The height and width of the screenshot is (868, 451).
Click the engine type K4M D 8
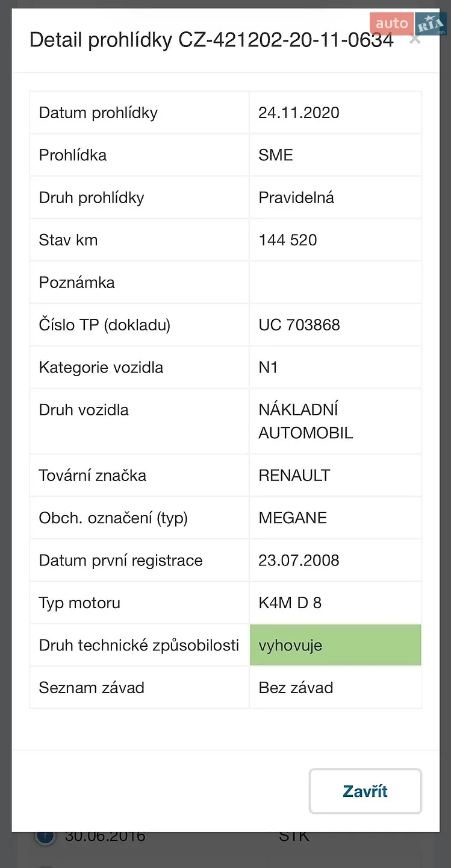[x=290, y=603]
